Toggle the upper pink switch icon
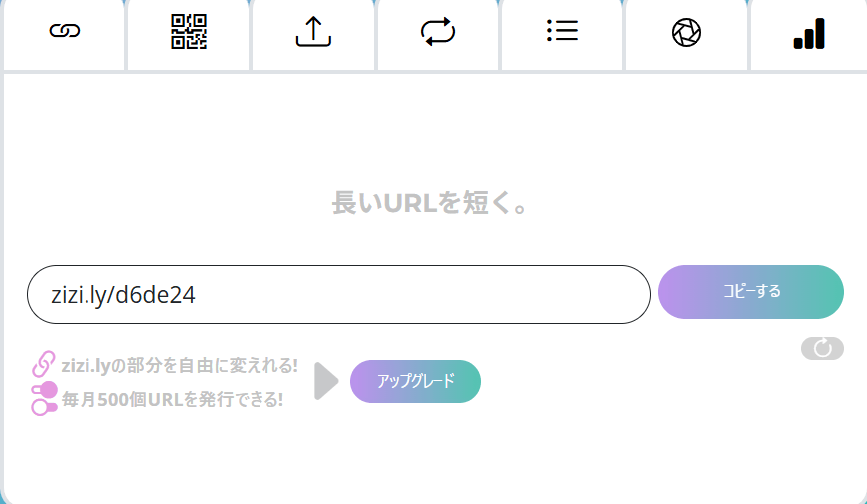This screenshot has height=504, width=867. (x=44, y=390)
